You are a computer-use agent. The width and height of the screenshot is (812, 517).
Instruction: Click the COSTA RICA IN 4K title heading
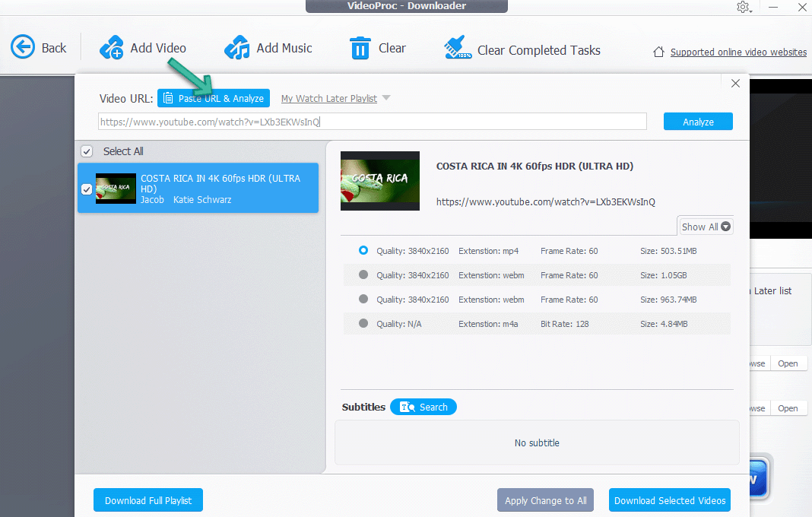click(x=534, y=166)
